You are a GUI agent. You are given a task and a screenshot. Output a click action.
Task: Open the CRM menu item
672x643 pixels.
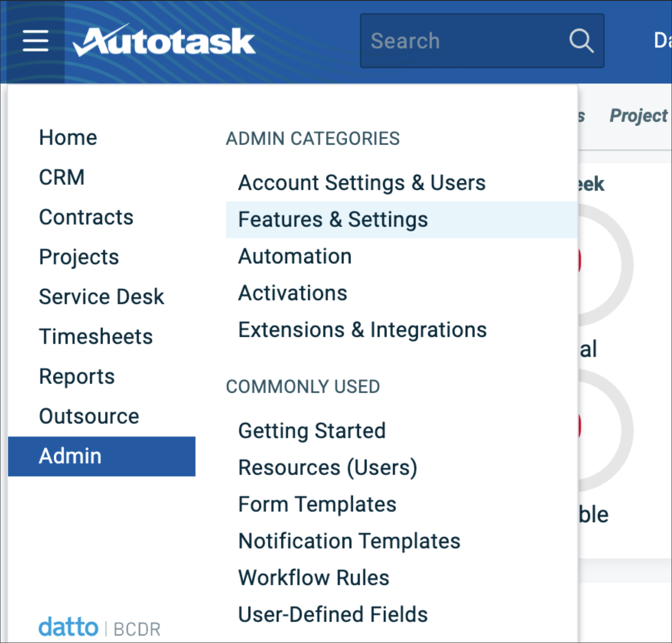[62, 177]
